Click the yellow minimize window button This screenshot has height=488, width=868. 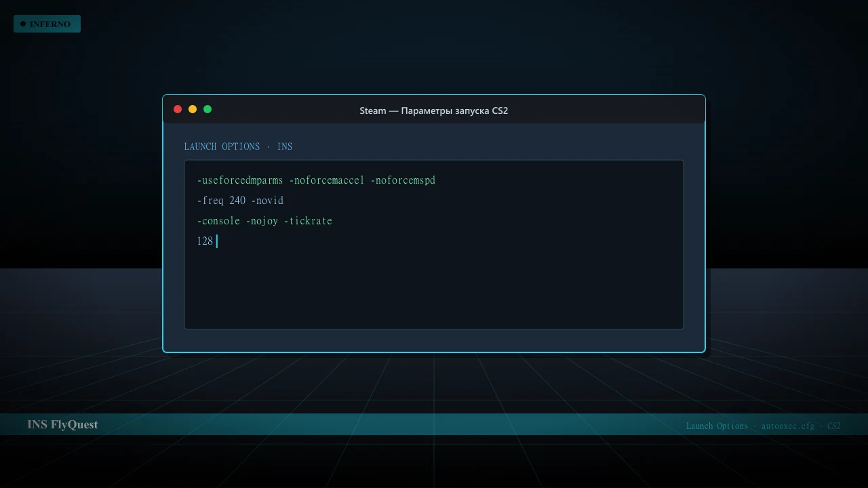click(x=193, y=109)
